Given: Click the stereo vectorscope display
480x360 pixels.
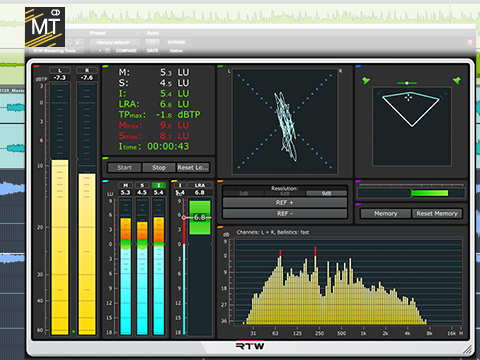Looking at the screenshot, I should (285, 121).
